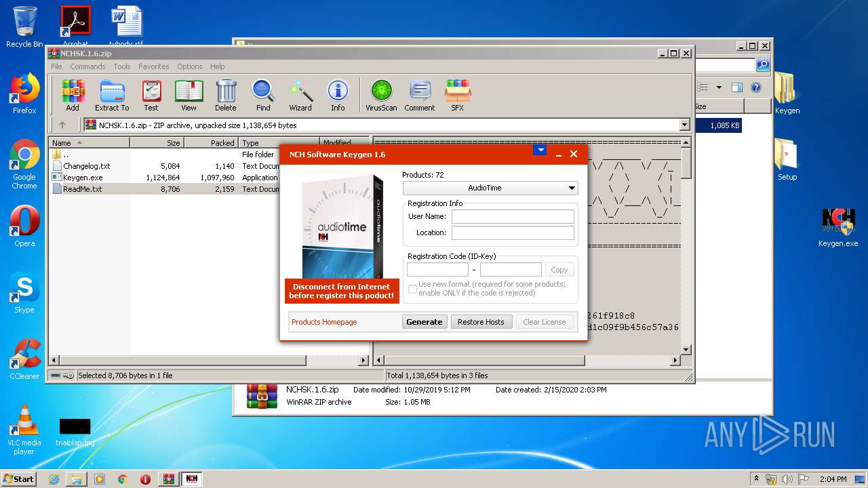Open the Skype desktop shortcut
Viewport: 868px width, 488px height.
(24, 293)
